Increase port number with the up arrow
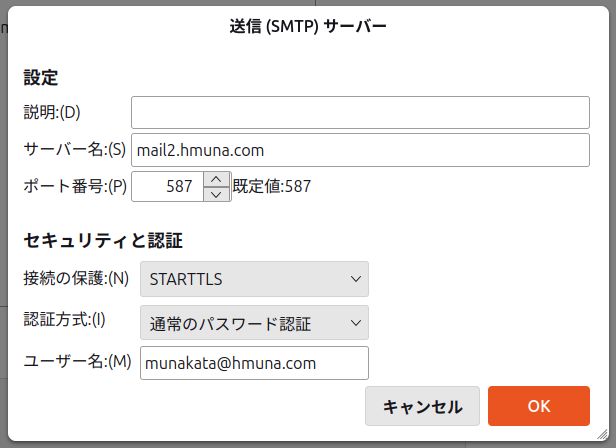The width and height of the screenshot is (616, 448). click(217, 179)
